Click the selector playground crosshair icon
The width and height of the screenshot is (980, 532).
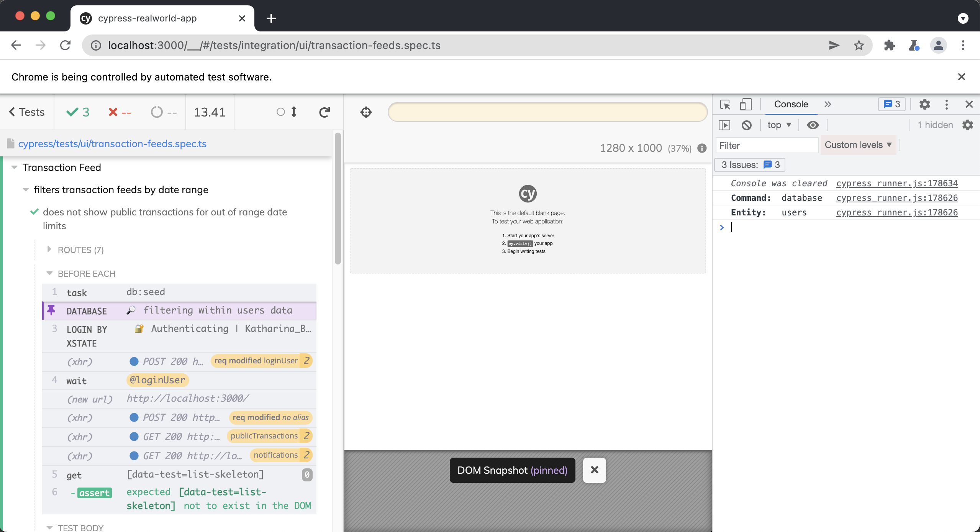coord(366,112)
